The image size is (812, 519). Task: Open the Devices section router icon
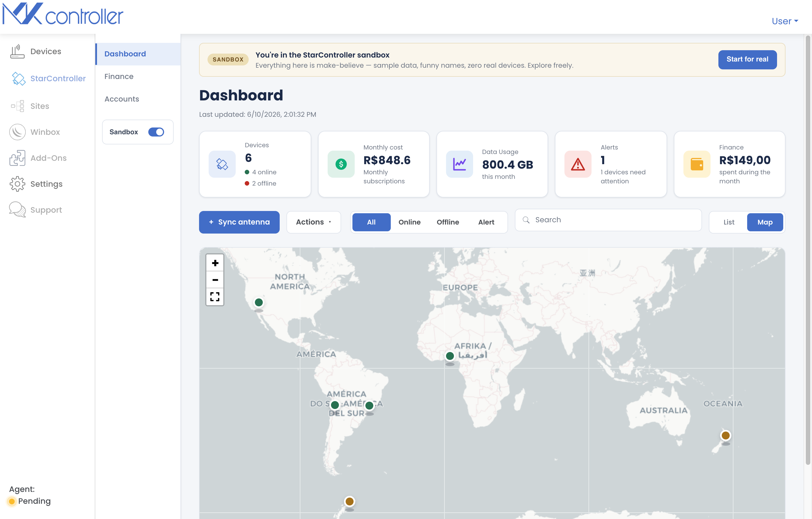click(17, 51)
